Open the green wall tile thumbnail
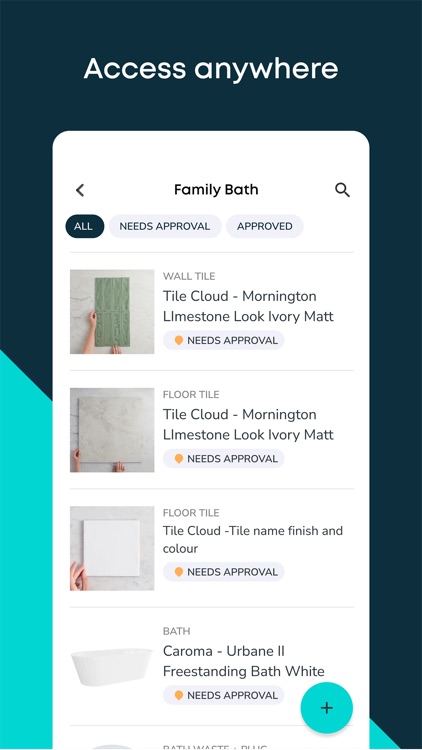 click(112, 312)
